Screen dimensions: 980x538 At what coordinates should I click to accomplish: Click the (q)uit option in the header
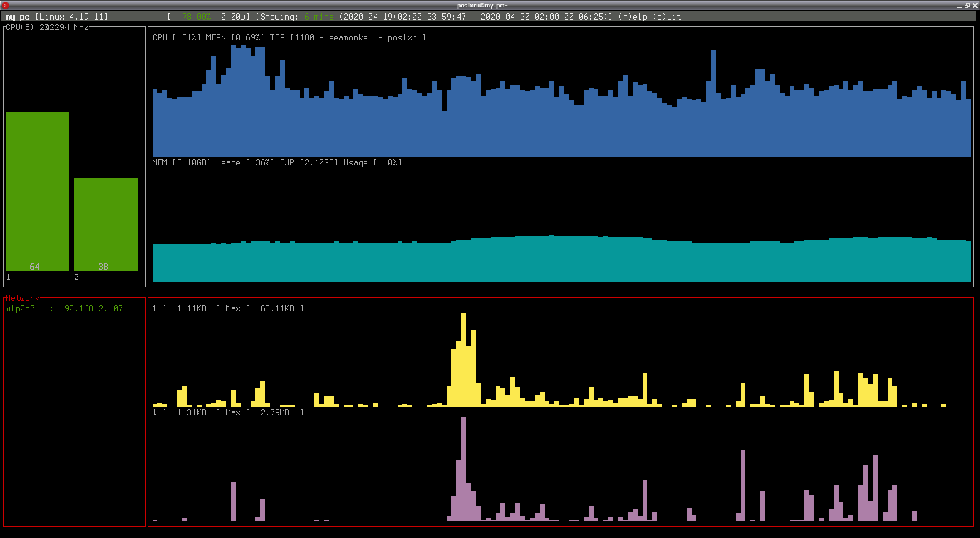tap(667, 17)
